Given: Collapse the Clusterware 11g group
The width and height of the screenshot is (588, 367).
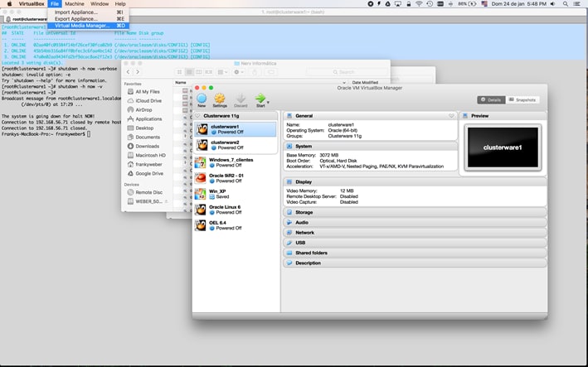Looking at the screenshot, I should (x=197, y=116).
